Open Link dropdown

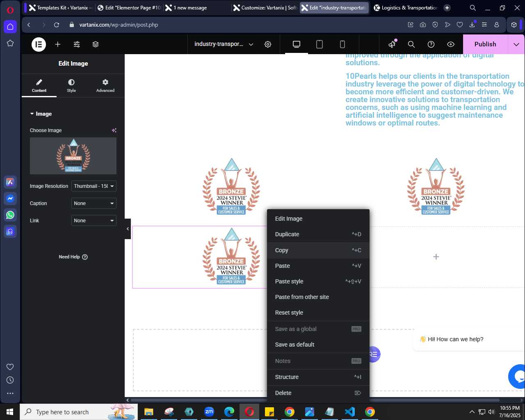point(94,221)
